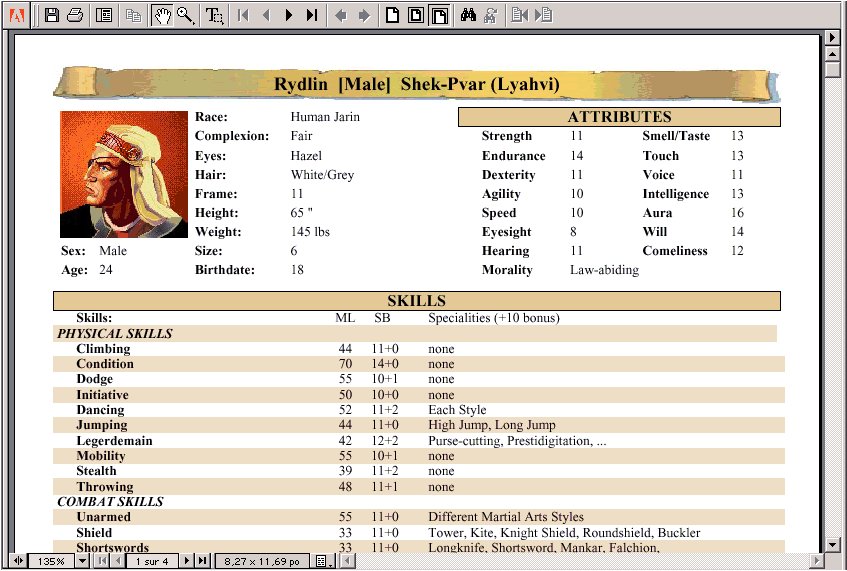Click the 'Purse-cutting, Prestidigitation, ...' text
Viewport: 847px width, 571px height.
tap(517, 441)
